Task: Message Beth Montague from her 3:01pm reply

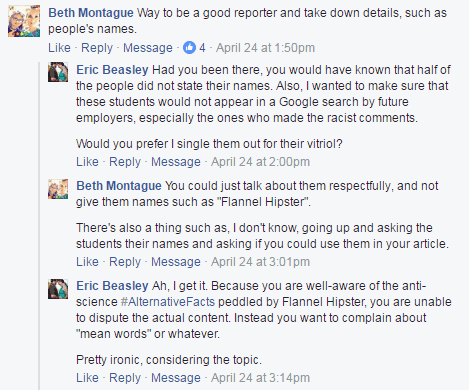Action: click(x=176, y=262)
